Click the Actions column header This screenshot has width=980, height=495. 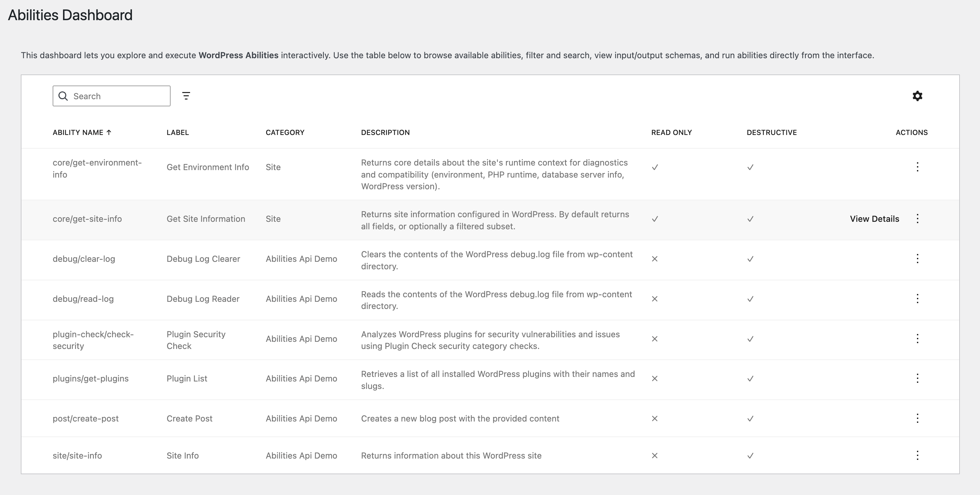(911, 132)
